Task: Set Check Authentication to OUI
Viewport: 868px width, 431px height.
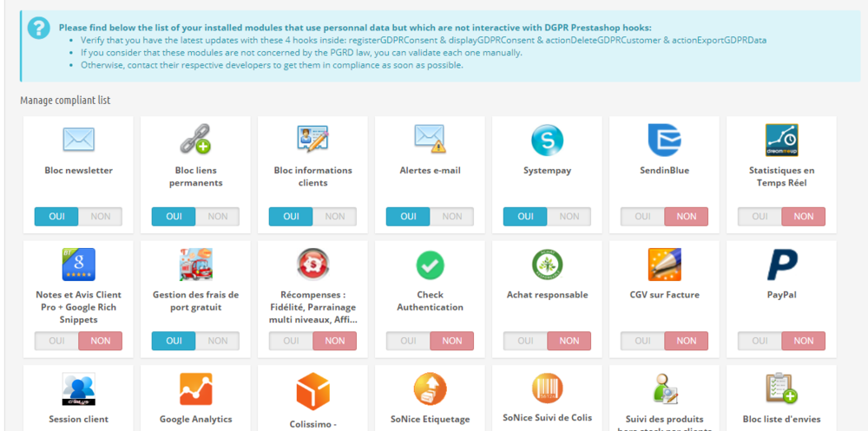Action: pos(409,341)
